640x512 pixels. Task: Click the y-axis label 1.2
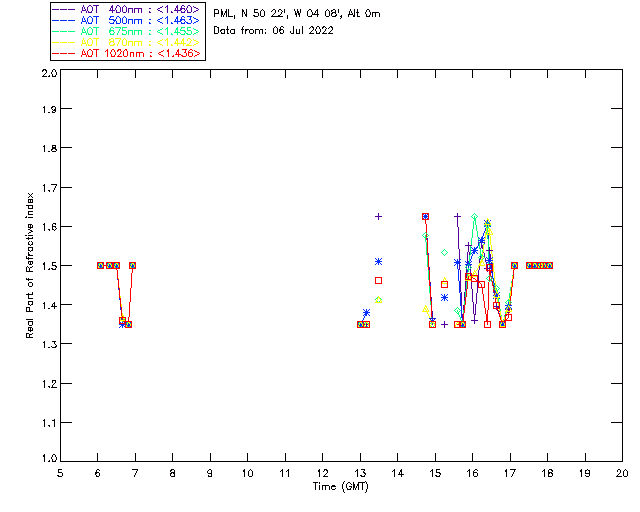(49, 384)
